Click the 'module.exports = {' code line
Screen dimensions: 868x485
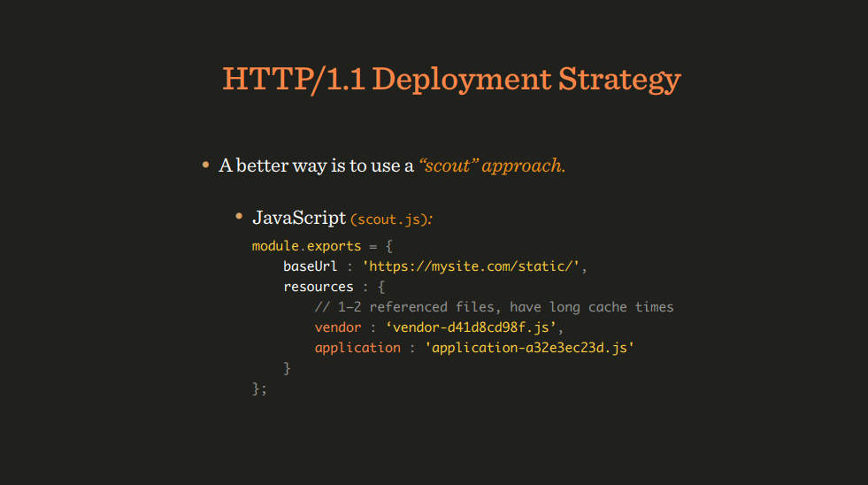(322, 246)
